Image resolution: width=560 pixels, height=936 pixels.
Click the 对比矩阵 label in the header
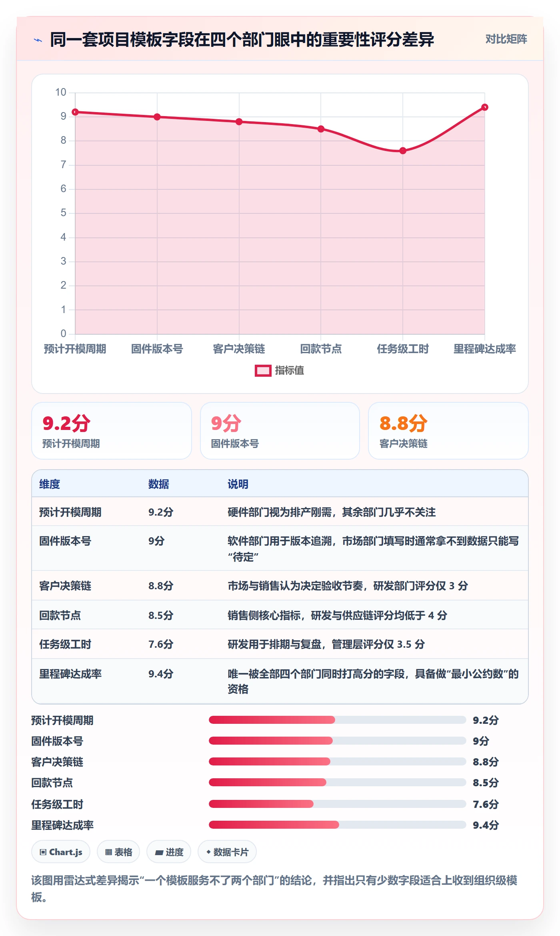[506, 39]
